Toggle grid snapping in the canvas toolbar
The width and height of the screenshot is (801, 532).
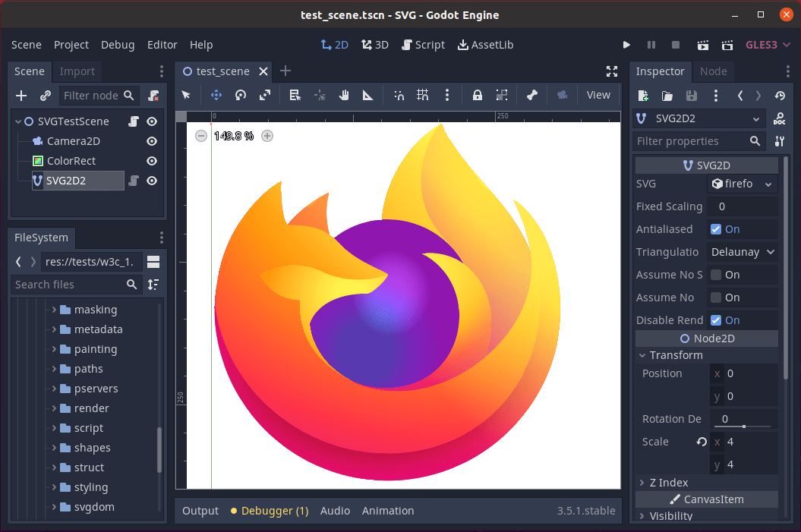tap(422, 96)
